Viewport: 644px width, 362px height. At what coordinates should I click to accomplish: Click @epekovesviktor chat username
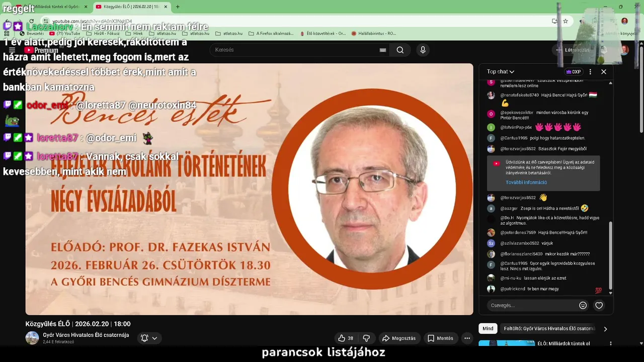click(x=517, y=113)
